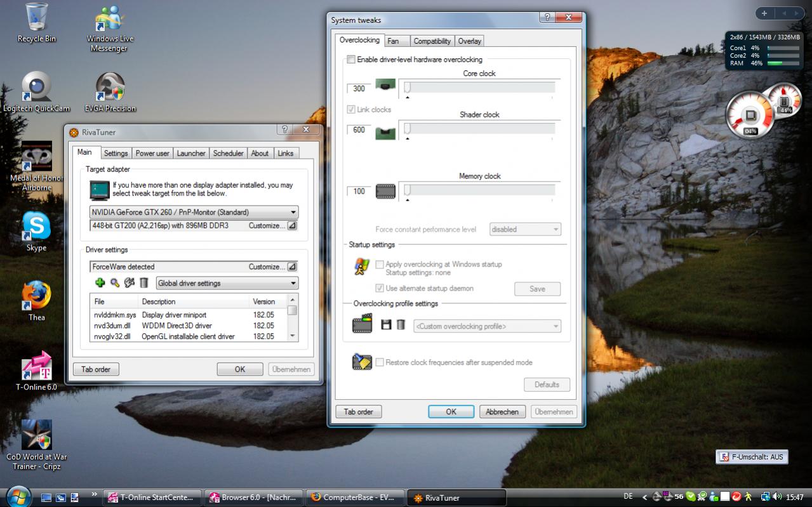Switch to Power user tab
The height and width of the screenshot is (507, 812).
152,153
